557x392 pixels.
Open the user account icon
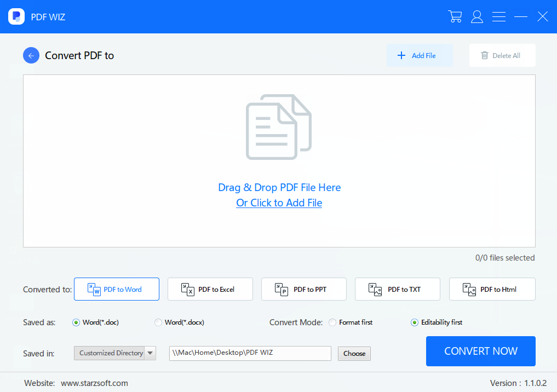pos(477,16)
